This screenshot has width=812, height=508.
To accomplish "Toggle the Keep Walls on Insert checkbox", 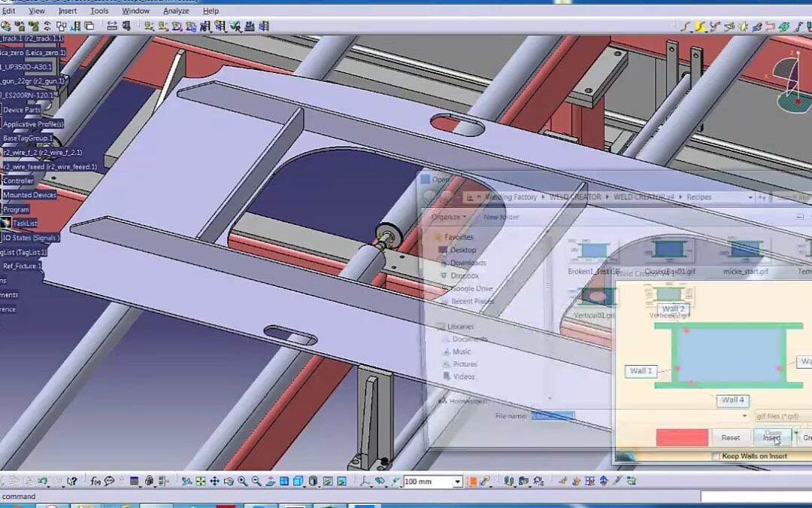I will (x=715, y=456).
